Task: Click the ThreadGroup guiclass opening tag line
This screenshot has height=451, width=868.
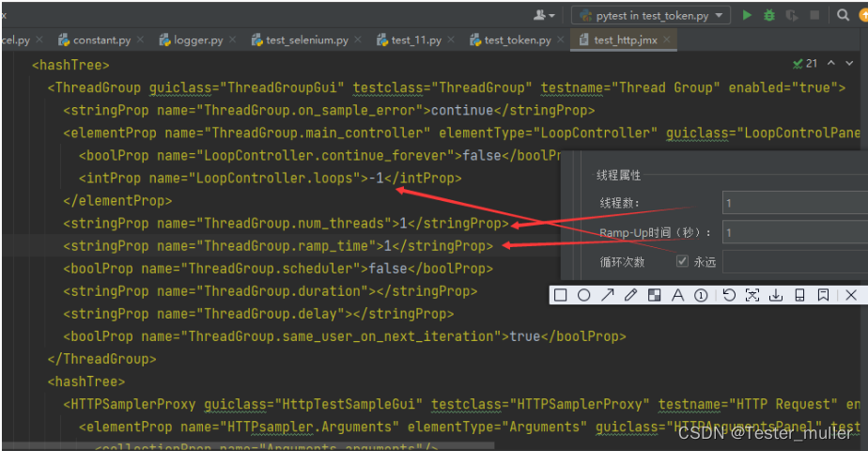Action: coord(447,88)
